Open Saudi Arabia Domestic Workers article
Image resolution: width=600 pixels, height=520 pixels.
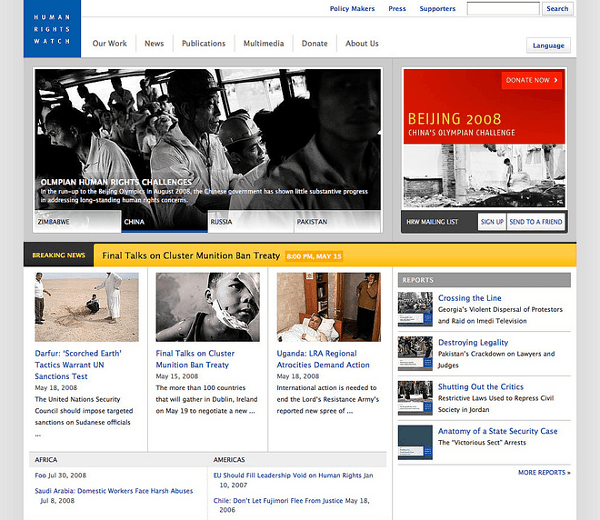[x=114, y=491]
